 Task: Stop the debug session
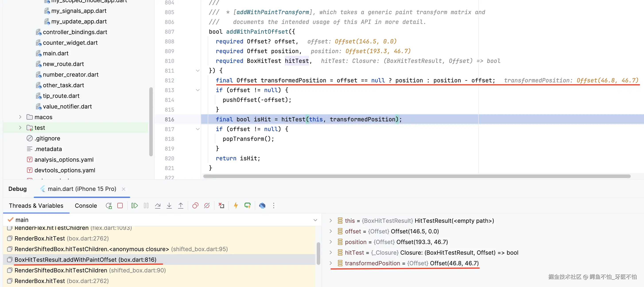[120, 206]
